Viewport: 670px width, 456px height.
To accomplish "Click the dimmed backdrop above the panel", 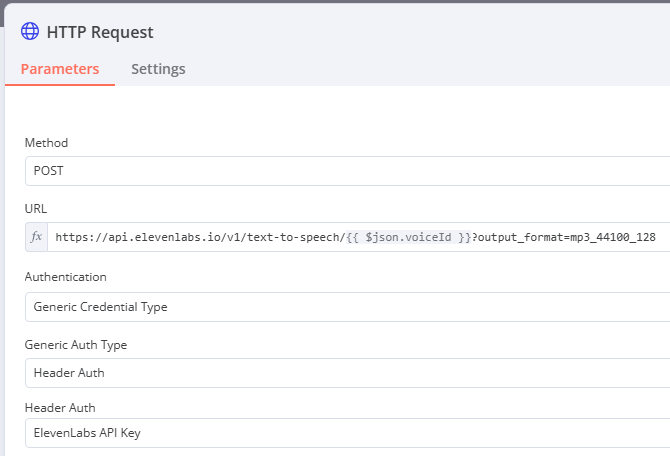I will tap(335, 1).
